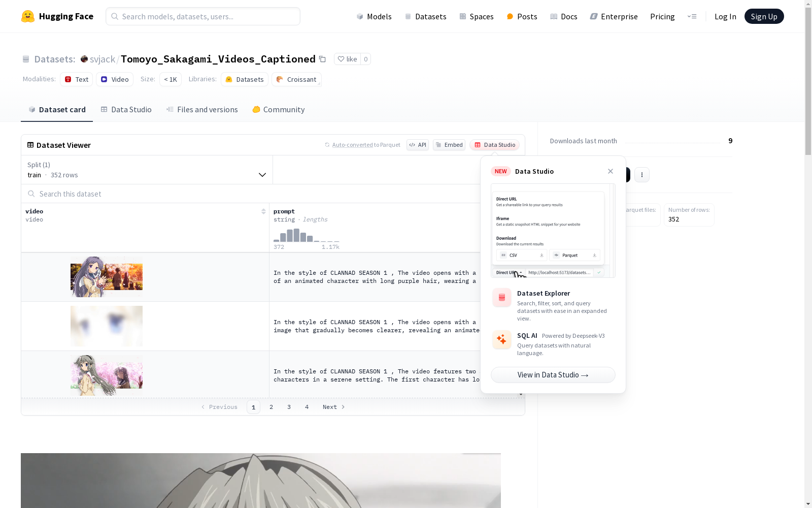Image resolution: width=812 pixels, height=508 pixels.
Task: Open Docs in the top navigation
Action: tap(564, 16)
